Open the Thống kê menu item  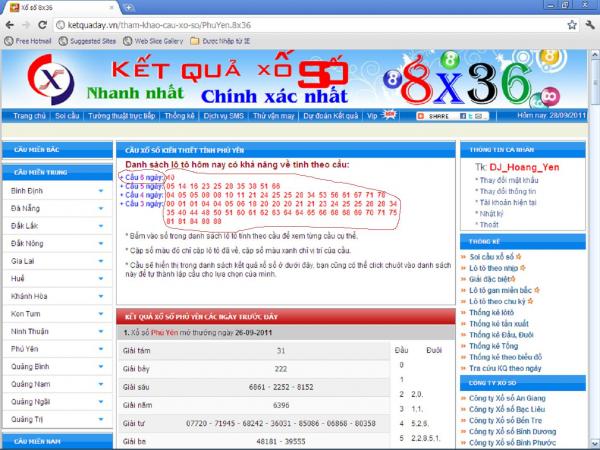179,116
